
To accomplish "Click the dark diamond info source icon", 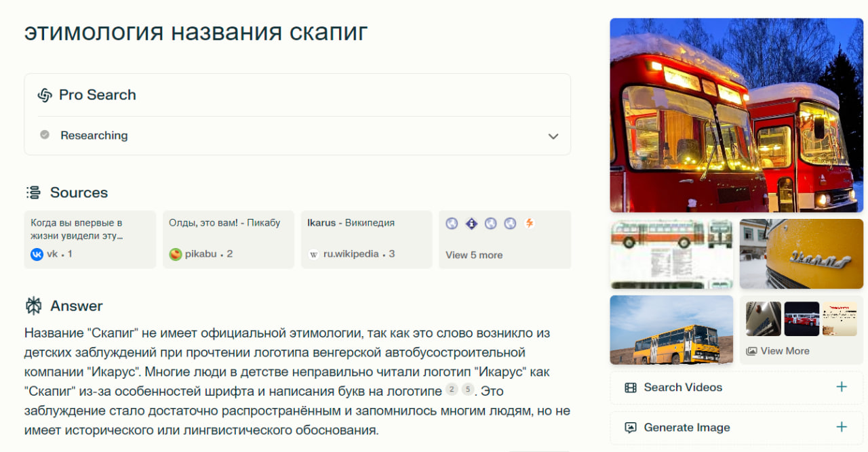I will point(471,223).
